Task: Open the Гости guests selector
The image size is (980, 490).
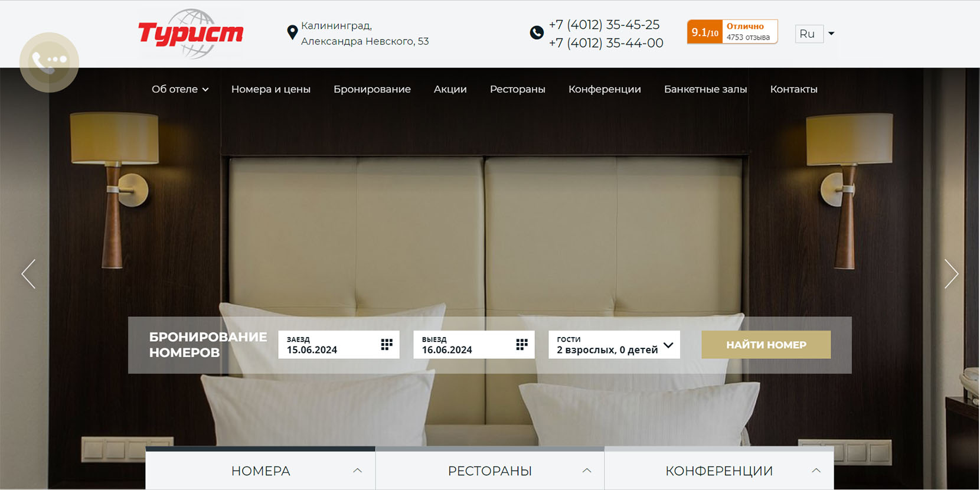Action: [614, 345]
